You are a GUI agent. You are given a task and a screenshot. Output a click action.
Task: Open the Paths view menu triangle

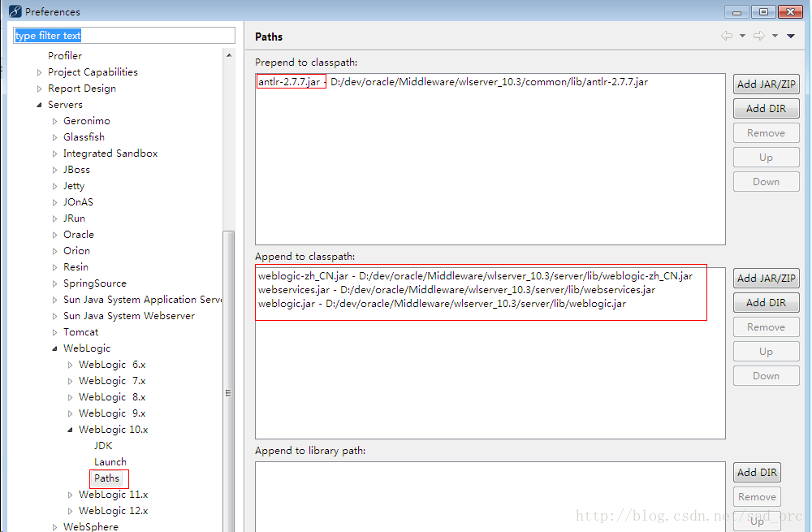click(x=791, y=36)
